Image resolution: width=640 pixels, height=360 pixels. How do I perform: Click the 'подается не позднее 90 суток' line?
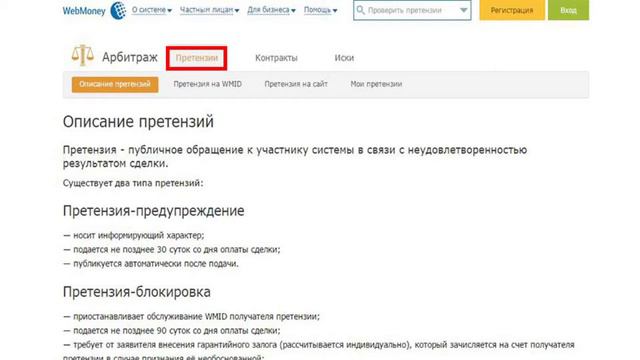click(x=172, y=331)
